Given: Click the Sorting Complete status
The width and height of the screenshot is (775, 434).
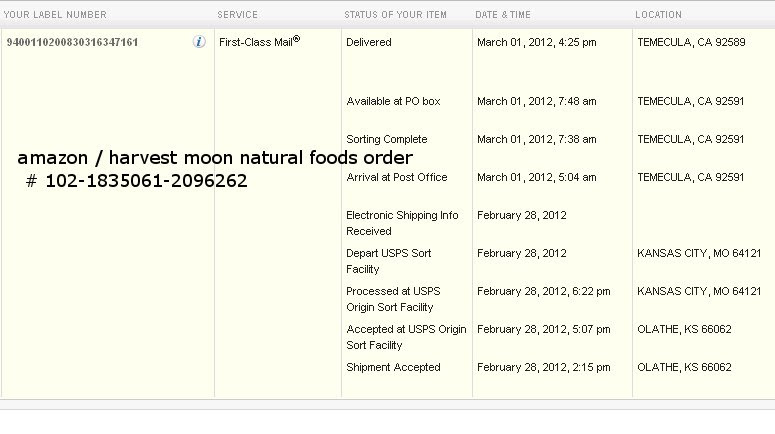Looking at the screenshot, I should coord(387,139).
